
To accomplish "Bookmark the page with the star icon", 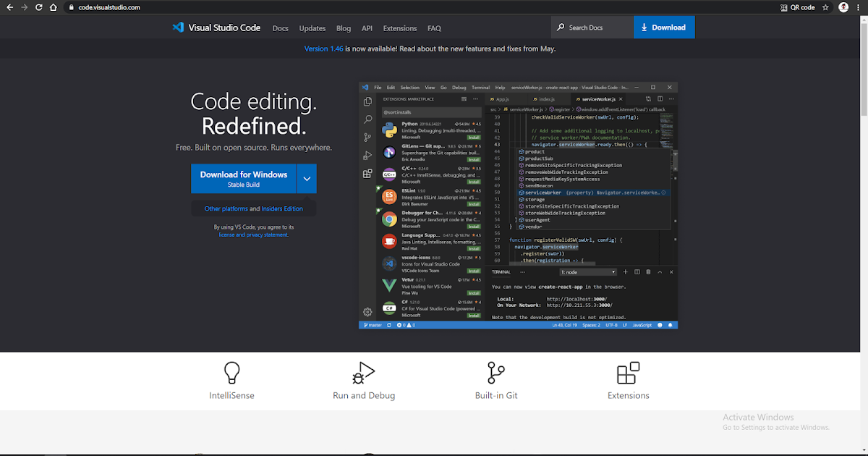I will pyautogui.click(x=825, y=7).
